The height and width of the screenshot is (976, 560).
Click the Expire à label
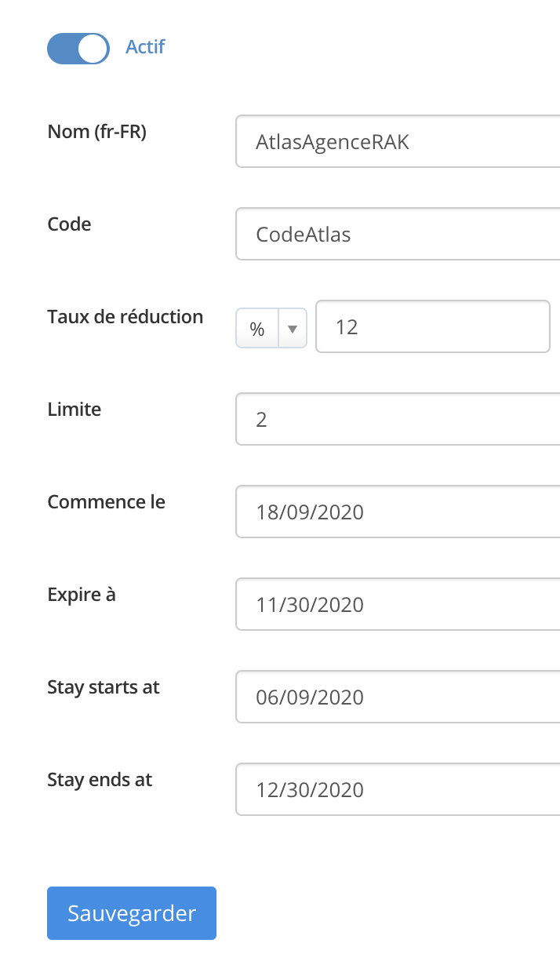click(81, 595)
